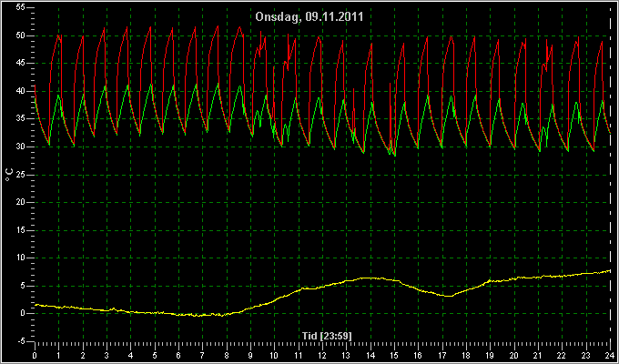Image resolution: width=619 pixels, height=364 pixels.
Task: Select hour 9 on the time axis
Action: 250,355
